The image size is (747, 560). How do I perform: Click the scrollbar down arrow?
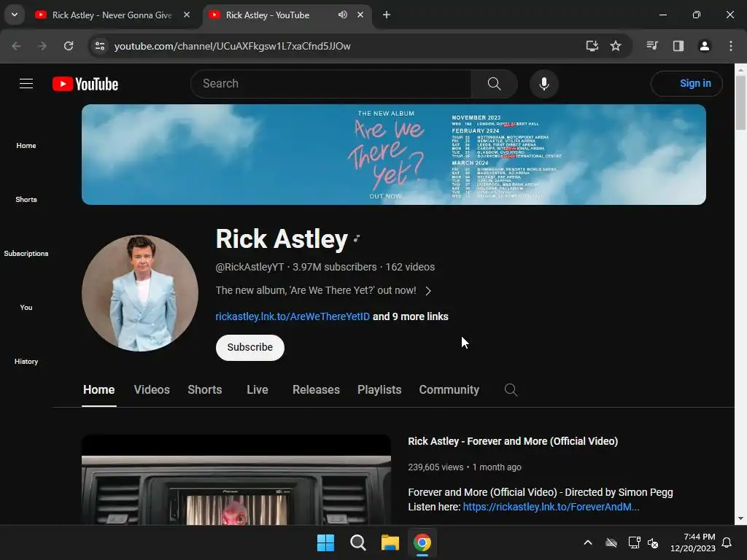pyautogui.click(x=740, y=519)
